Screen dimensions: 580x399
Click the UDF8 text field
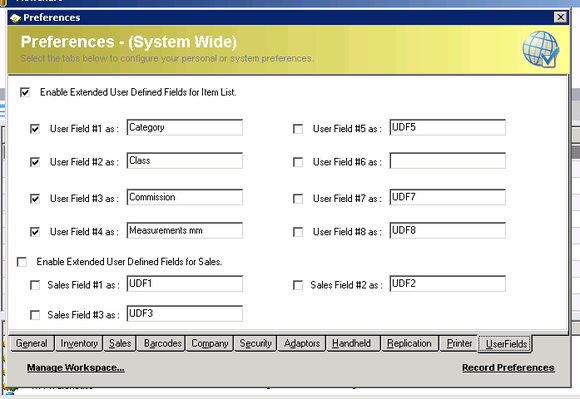(x=448, y=231)
